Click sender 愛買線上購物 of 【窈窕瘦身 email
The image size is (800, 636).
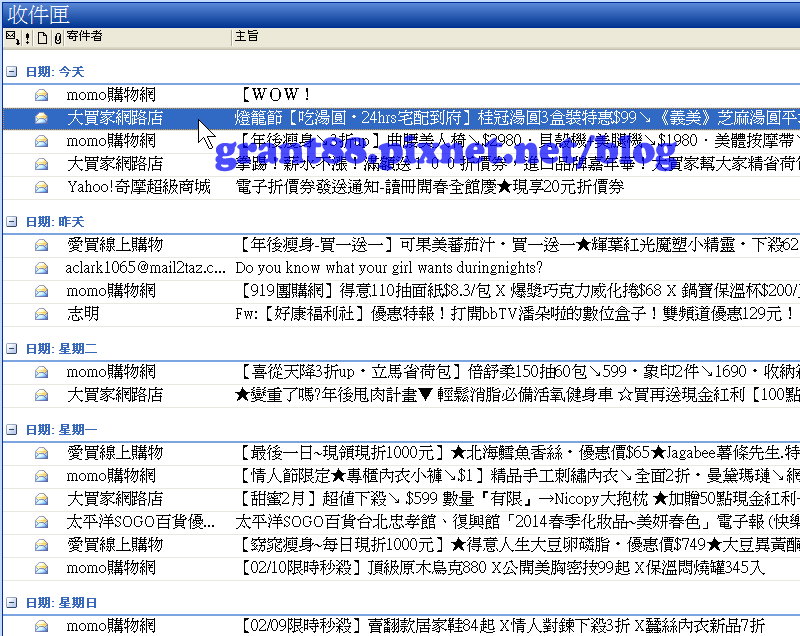point(115,545)
